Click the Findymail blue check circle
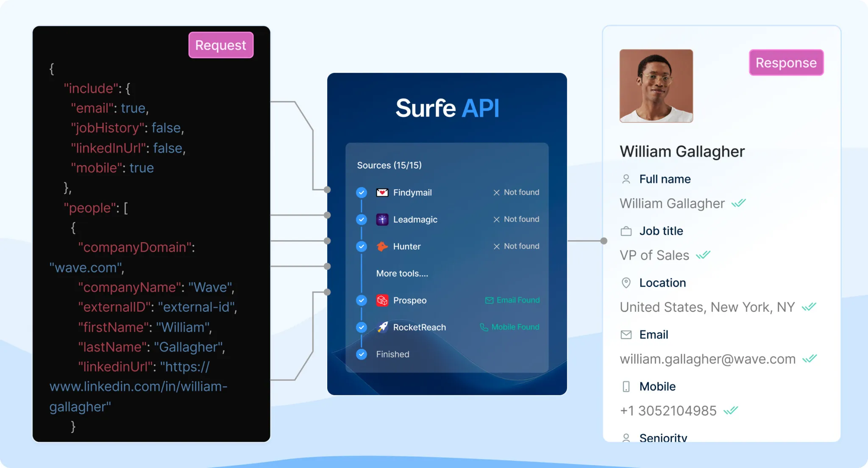The height and width of the screenshot is (468, 868). 362,193
